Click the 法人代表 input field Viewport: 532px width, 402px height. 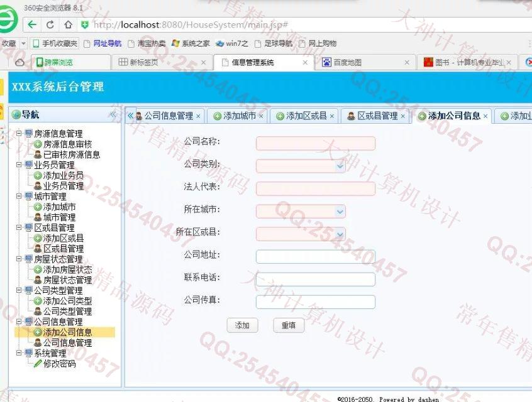point(316,188)
